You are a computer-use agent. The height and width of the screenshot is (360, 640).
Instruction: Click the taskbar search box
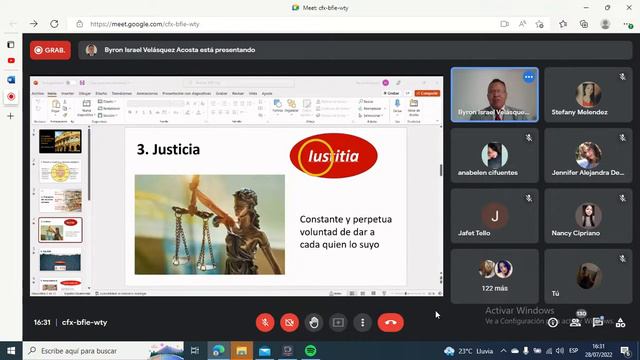point(104,351)
